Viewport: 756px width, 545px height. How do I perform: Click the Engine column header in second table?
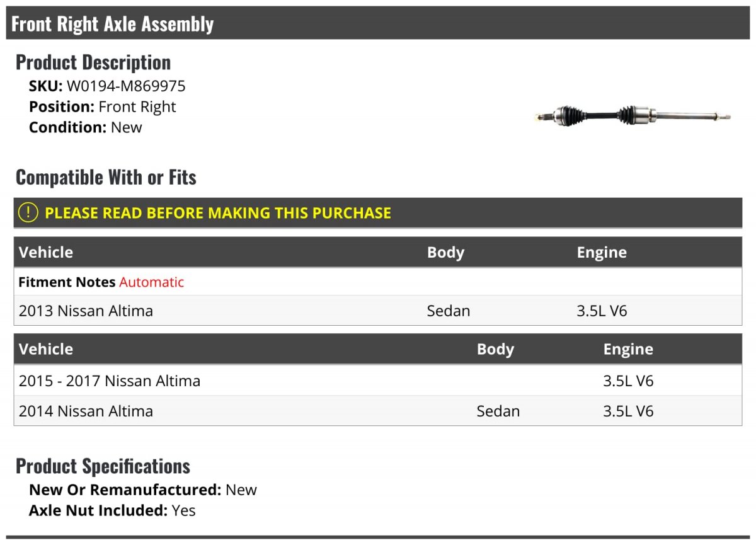[x=628, y=350]
